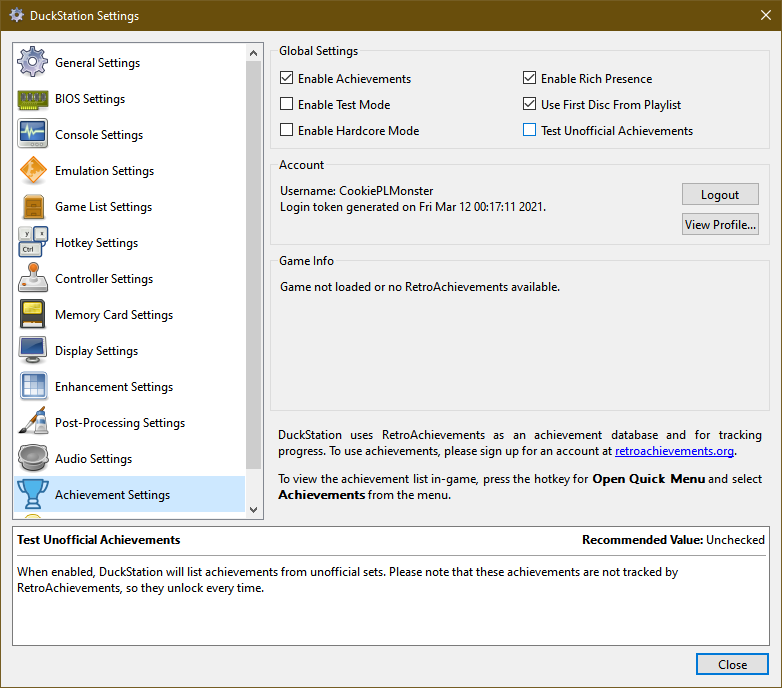782x688 pixels.
Task: Go to Console Settings category
Action: click(99, 135)
